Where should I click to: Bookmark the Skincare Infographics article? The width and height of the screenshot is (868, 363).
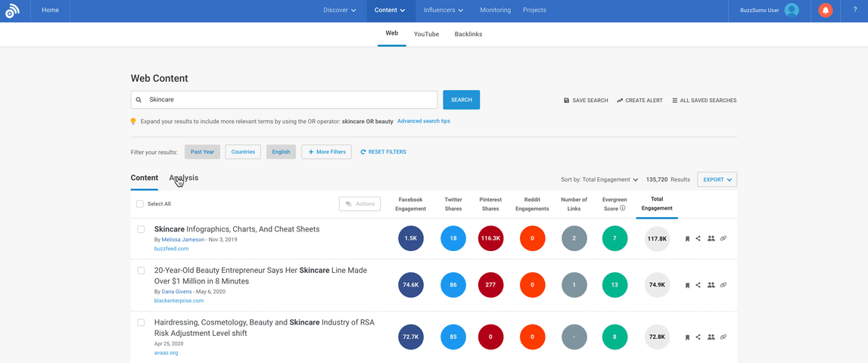point(687,239)
